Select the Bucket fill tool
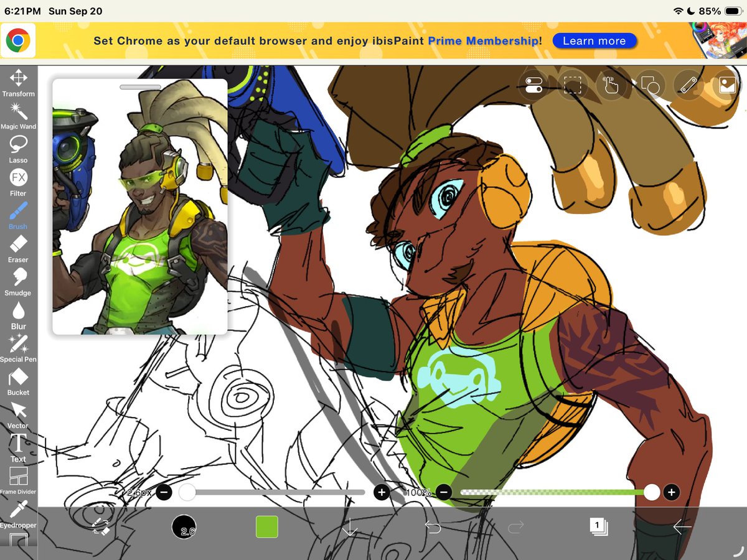 (x=18, y=381)
